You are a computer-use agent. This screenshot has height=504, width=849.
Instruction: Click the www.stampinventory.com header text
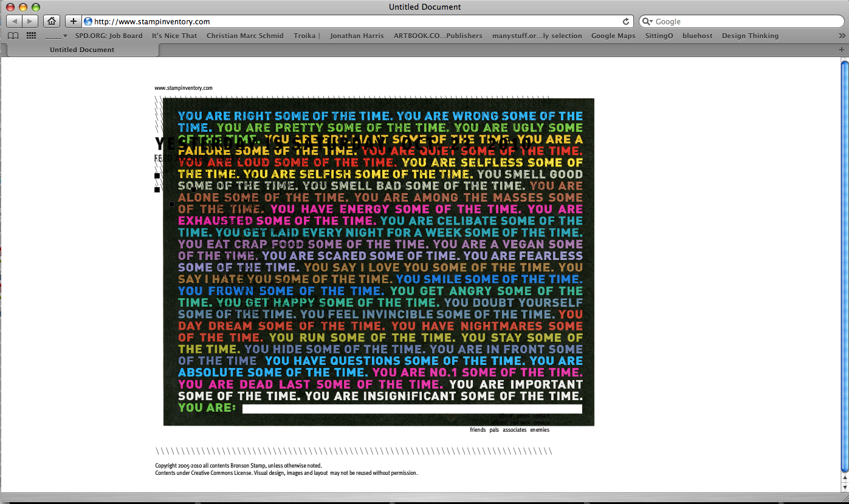pyautogui.click(x=184, y=88)
